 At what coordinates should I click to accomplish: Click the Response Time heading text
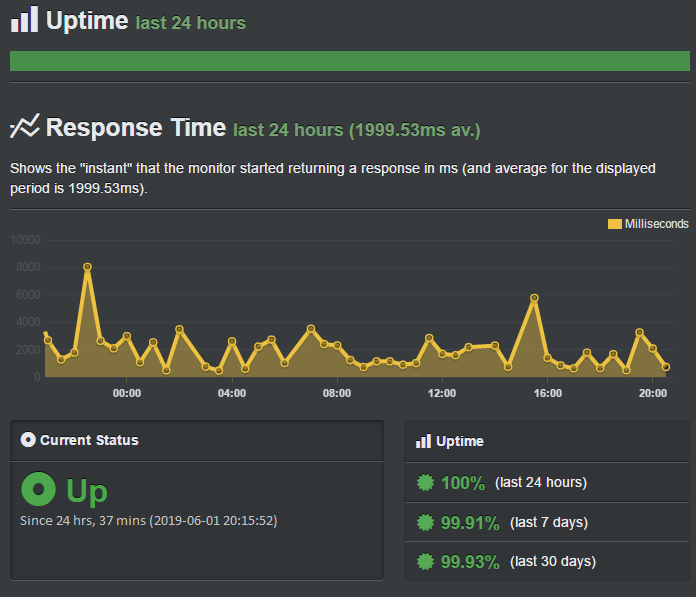136,127
